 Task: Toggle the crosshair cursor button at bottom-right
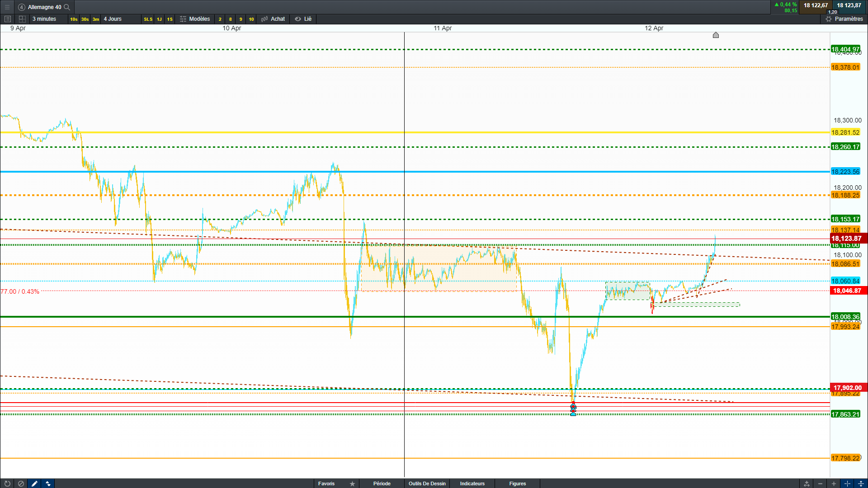click(x=847, y=483)
